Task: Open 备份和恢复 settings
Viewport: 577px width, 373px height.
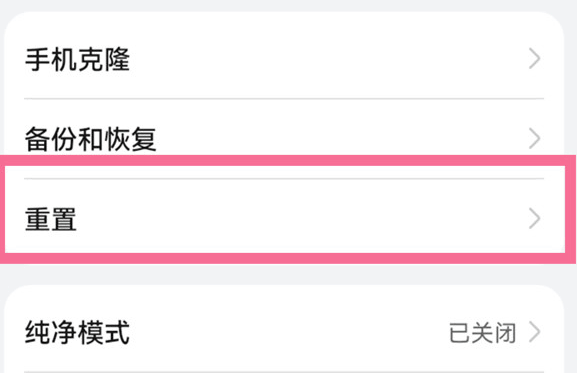Action: (x=284, y=139)
